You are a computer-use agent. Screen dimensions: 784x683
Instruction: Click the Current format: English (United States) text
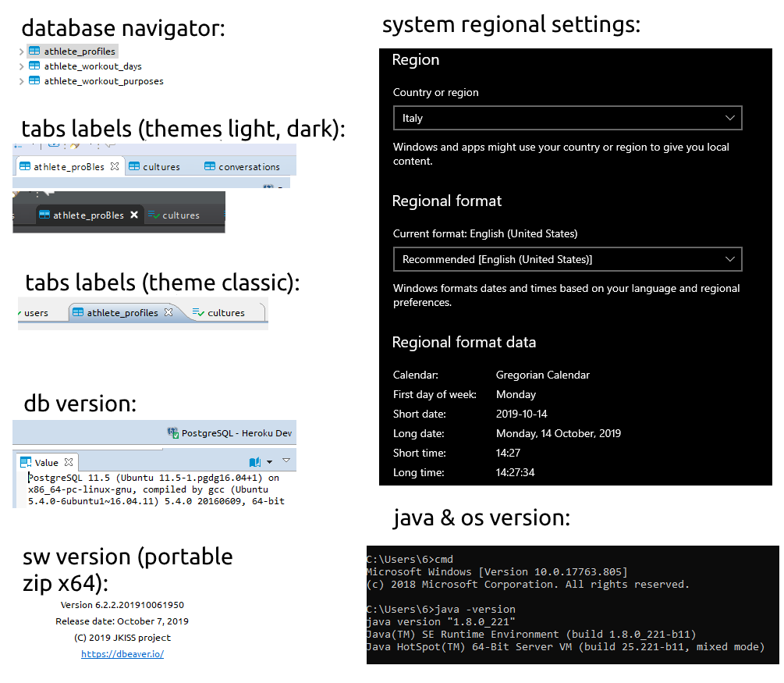coord(485,233)
